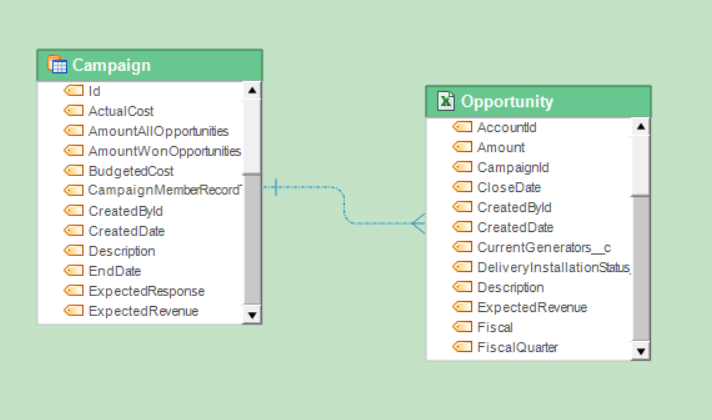This screenshot has height=420, width=712.
Task: Click the tag icon beside FiscalQuarter
Action: (x=462, y=347)
